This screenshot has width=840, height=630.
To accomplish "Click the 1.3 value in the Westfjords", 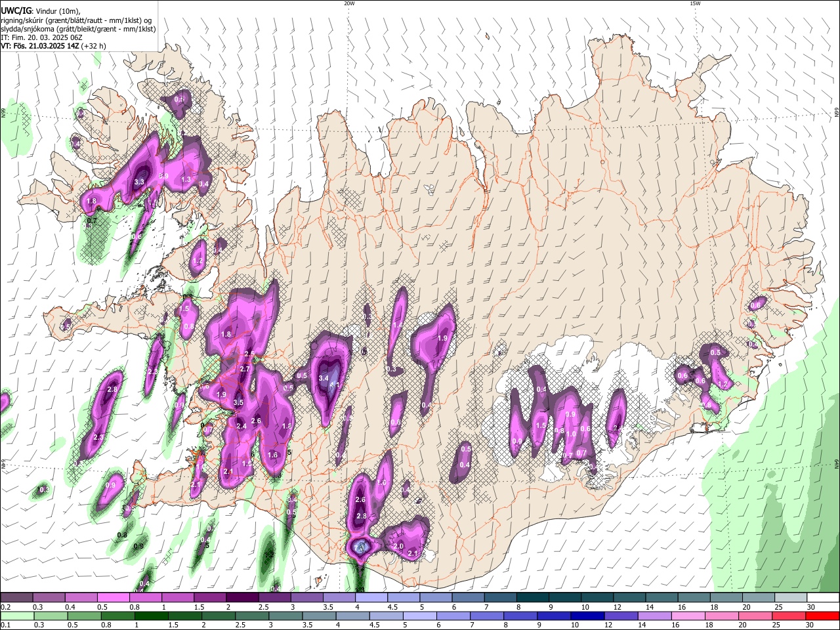I will coord(186,179).
